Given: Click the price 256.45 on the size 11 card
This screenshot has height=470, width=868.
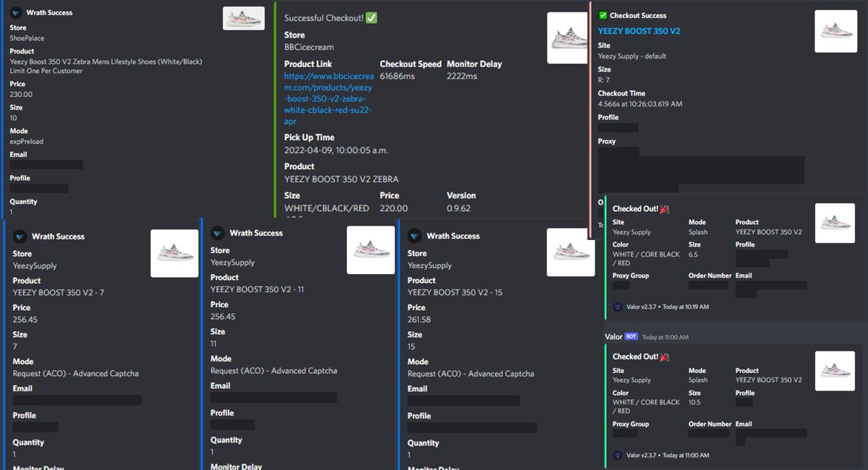Looking at the screenshot, I should (x=223, y=317).
